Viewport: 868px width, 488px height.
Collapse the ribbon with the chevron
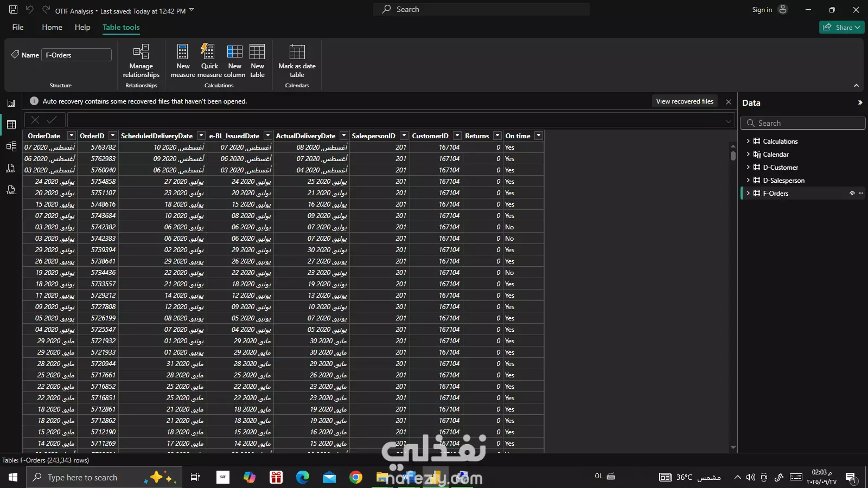(856, 85)
